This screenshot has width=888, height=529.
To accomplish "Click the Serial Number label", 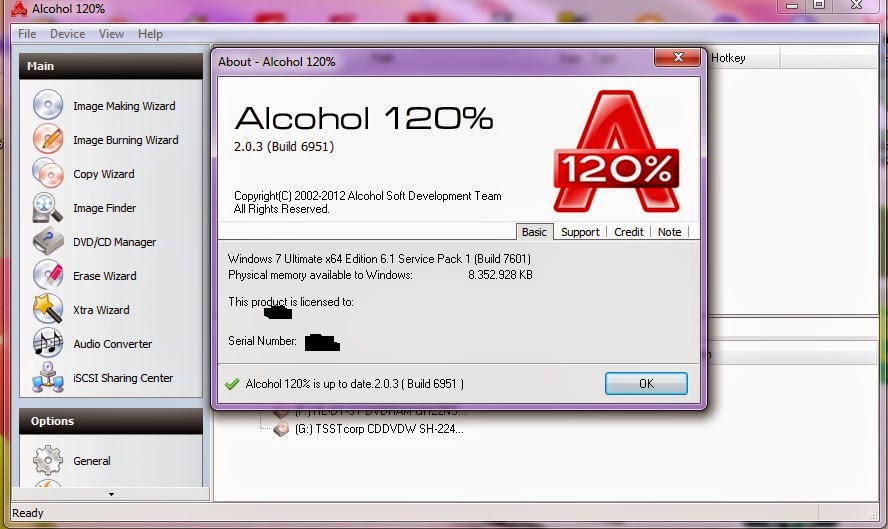I will tap(262, 341).
